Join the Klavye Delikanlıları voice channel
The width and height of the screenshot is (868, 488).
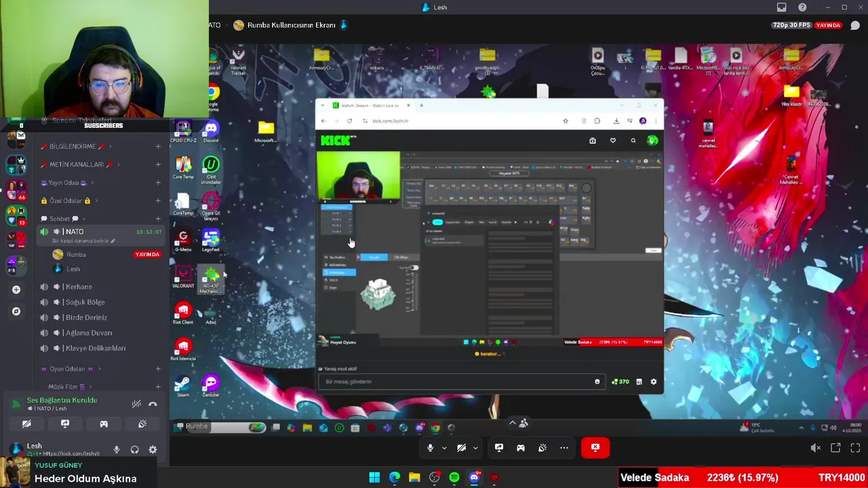[x=100, y=348]
